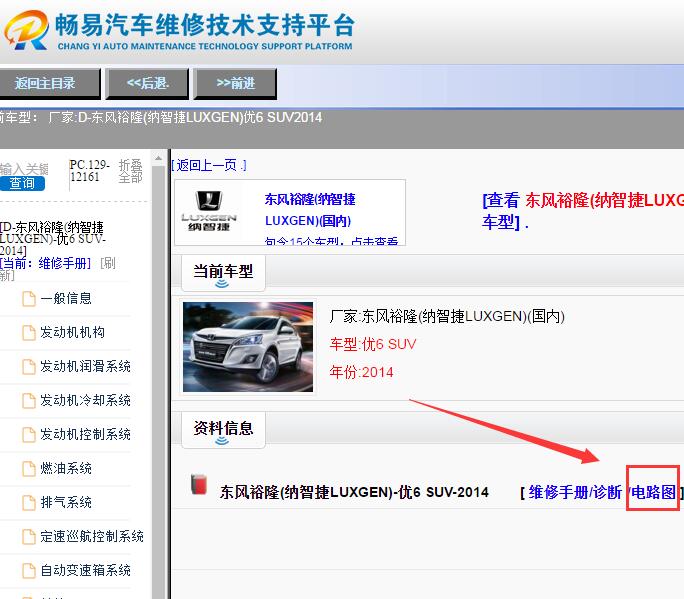The image size is (684, 599).
Task: Click 折叠全部 to collapse all
Action: [x=130, y=171]
